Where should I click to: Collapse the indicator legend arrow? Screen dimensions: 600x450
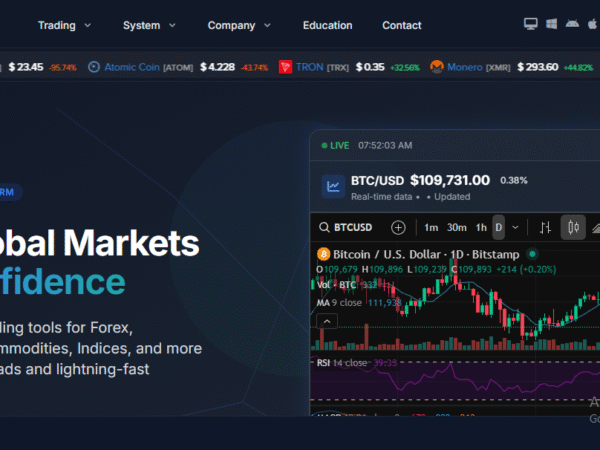coord(327,320)
